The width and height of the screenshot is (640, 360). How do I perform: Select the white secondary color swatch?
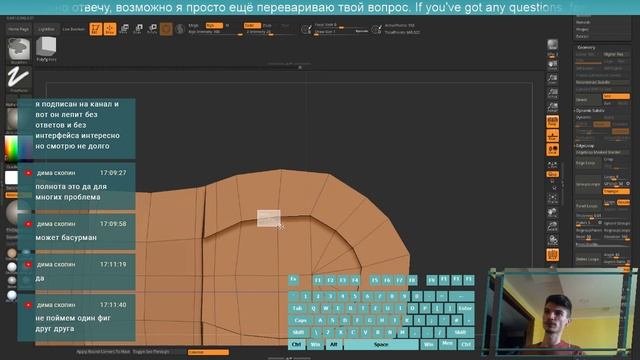[x=11, y=178]
